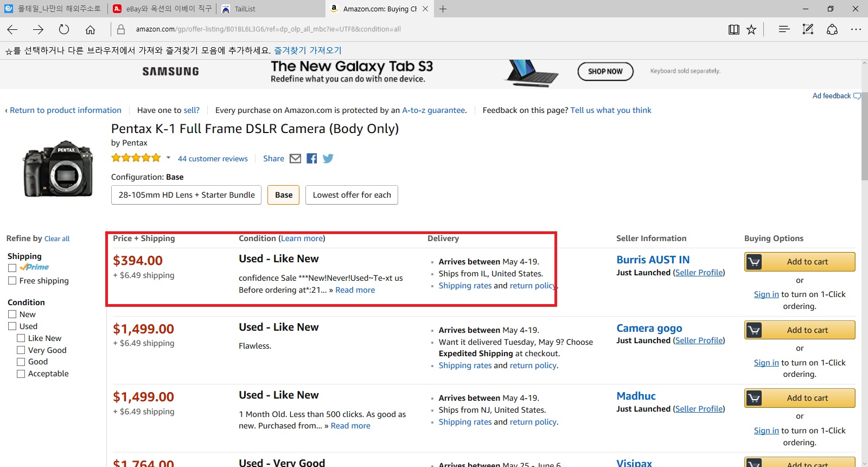This screenshot has width=868, height=467.
Task: Open 44 customer reviews link
Action: [x=213, y=159]
